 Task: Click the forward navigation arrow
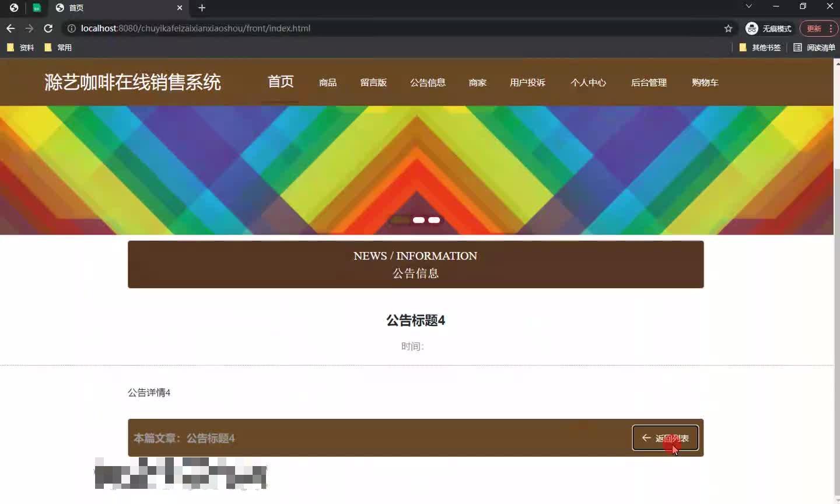(x=29, y=28)
